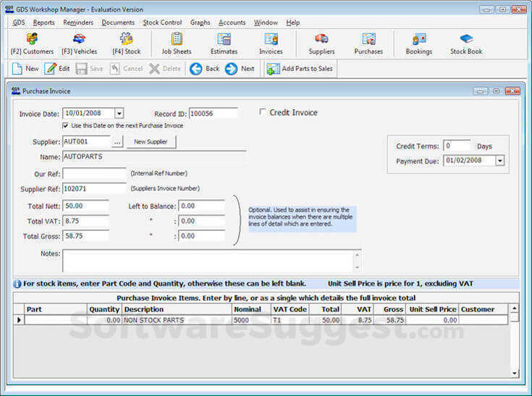Open the Vehicles module icon
The height and width of the screenshot is (396, 532).
pos(79,40)
